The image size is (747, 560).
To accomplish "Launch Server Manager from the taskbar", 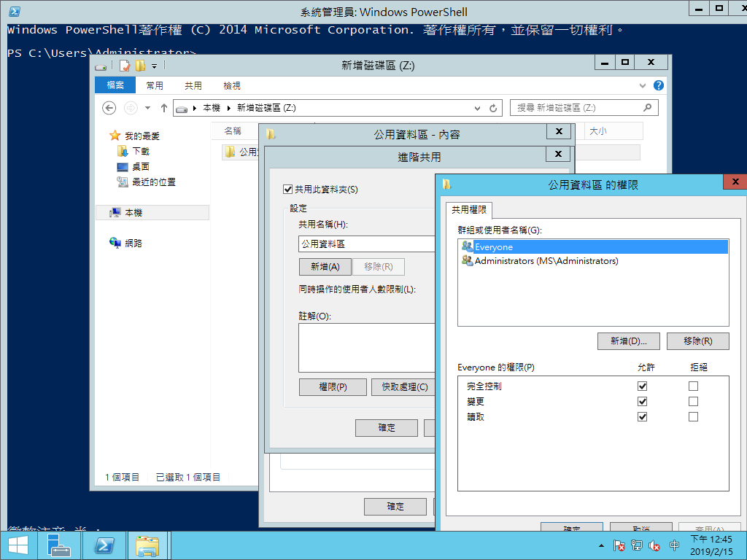I will tap(58, 545).
